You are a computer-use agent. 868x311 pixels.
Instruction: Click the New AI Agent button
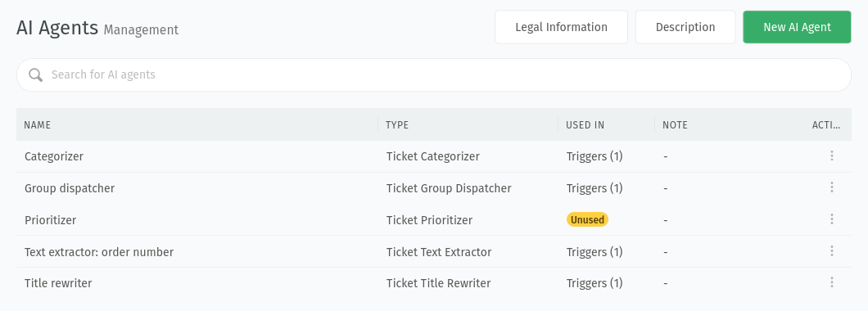point(797,27)
